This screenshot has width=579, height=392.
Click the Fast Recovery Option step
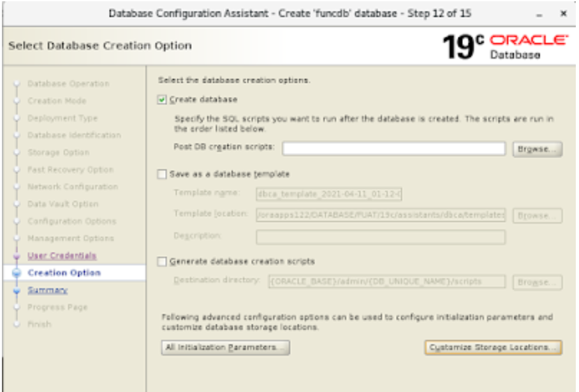(x=71, y=170)
